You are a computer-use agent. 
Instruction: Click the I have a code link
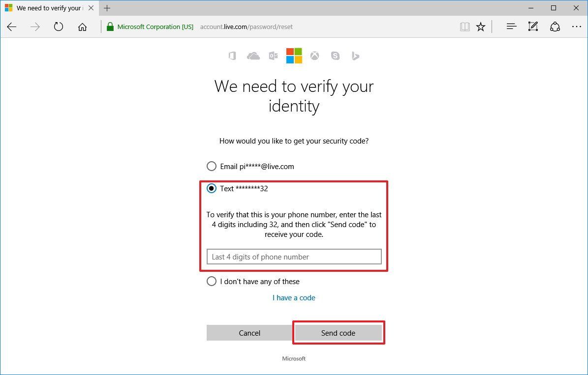tap(294, 297)
